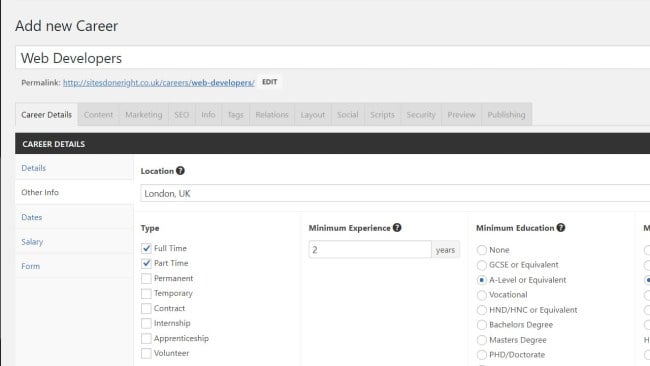Show Minimum Experience help icon

click(x=397, y=228)
